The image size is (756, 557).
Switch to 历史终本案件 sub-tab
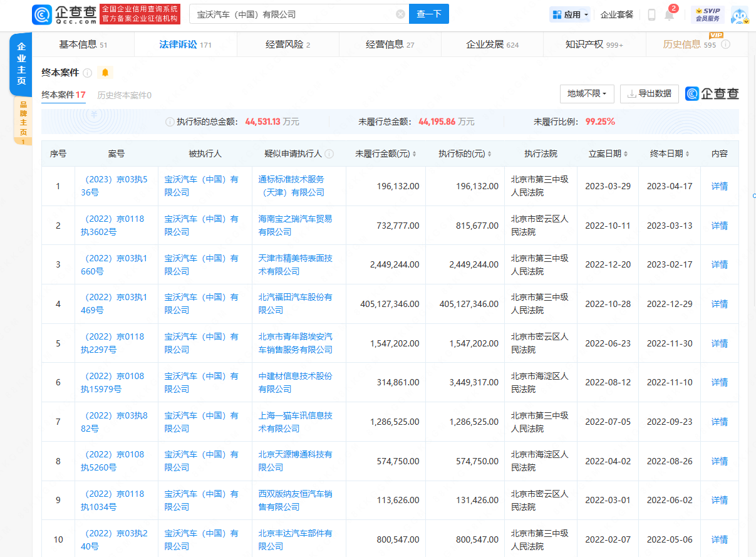coord(124,95)
